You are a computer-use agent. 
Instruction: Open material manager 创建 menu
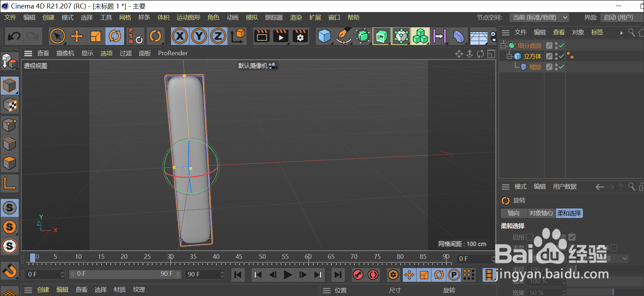(x=43, y=290)
